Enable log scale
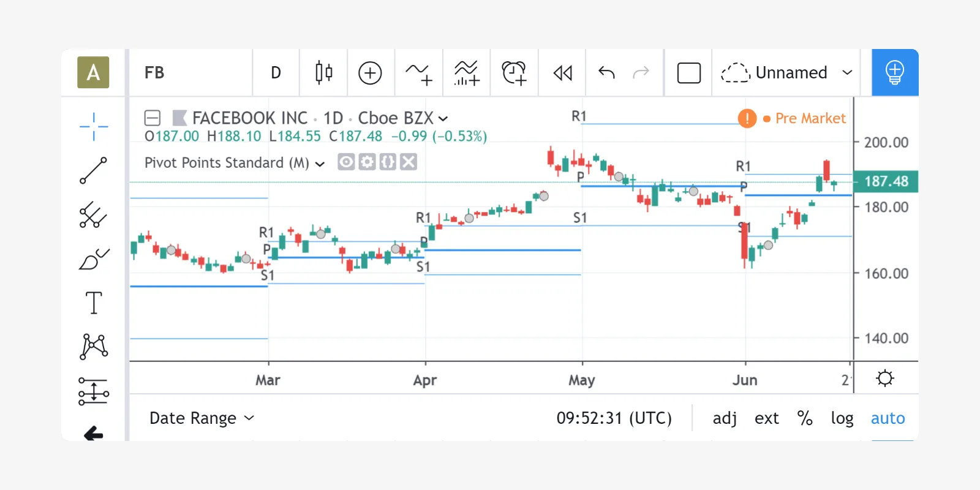980x490 pixels. 842,418
